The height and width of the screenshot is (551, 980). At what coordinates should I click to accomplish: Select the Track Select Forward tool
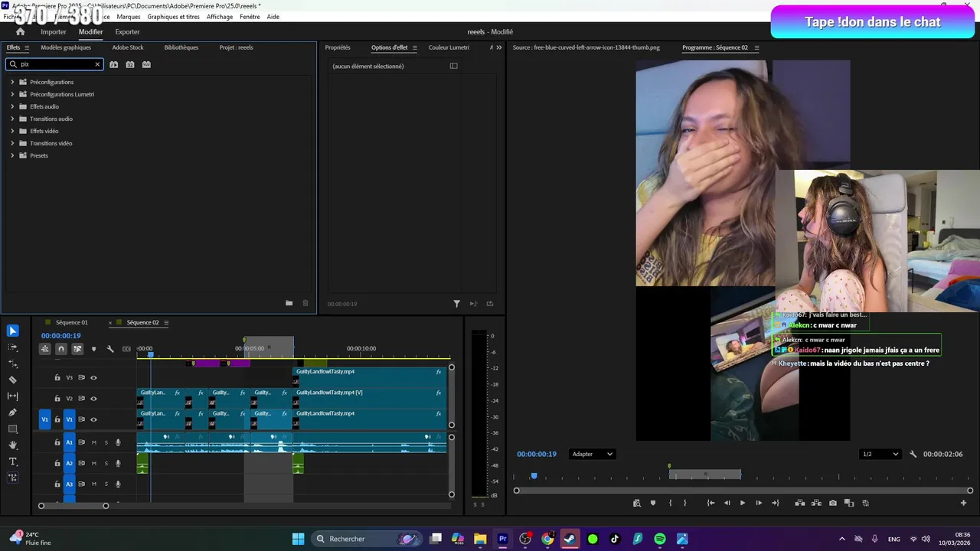tap(12, 347)
